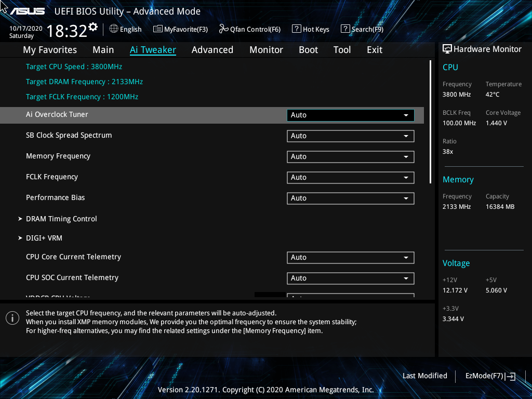Click the 5.060 V reading
The height and width of the screenshot is (399, 532).
[x=496, y=290]
